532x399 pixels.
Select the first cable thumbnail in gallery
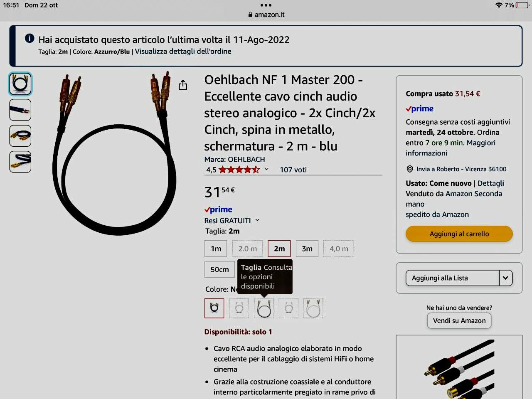tap(20, 84)
